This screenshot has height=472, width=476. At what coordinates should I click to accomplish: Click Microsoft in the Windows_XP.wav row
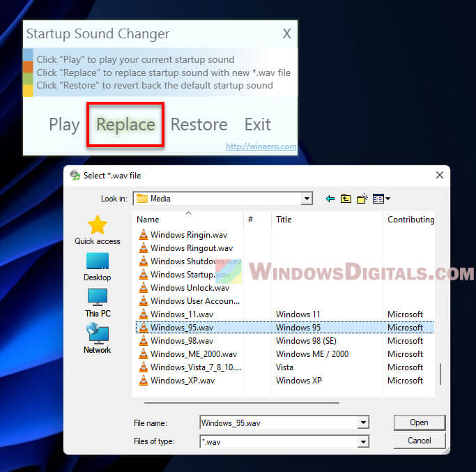[x=405, y=381]
